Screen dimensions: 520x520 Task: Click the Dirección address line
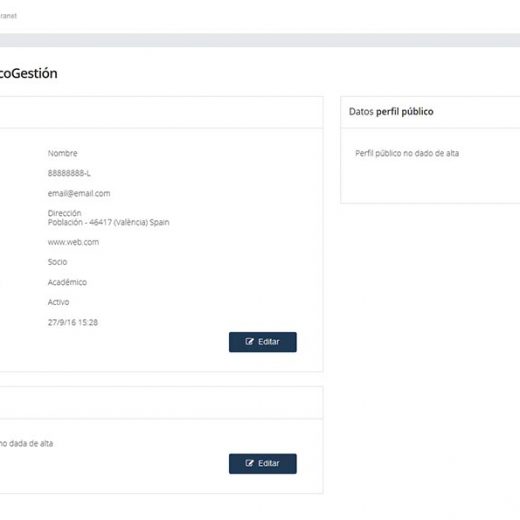(65, 213)
